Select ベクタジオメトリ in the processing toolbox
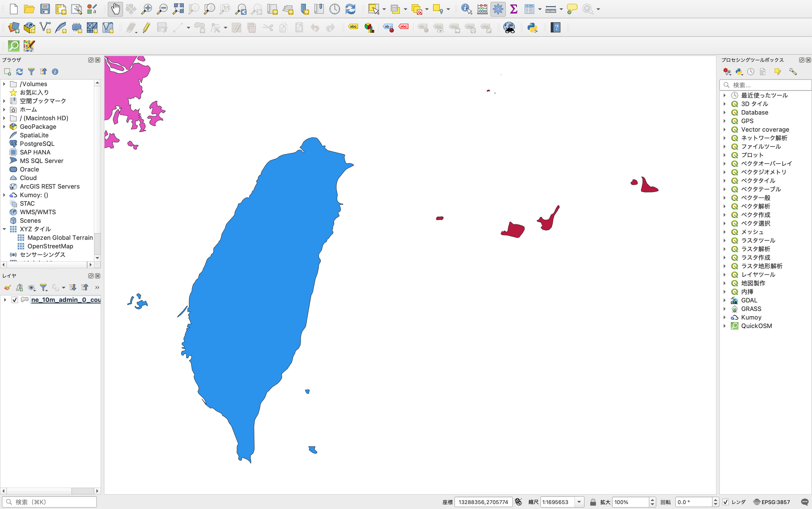This screenshot has width=812, height=509. pyautogui.click(x=764, y=172)
